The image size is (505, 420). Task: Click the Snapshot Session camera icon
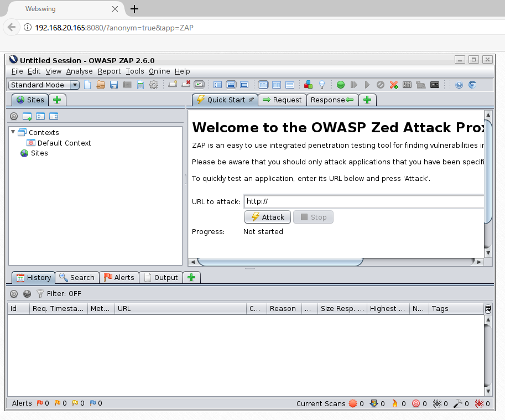pyautogui.click(x=127, y=85)
